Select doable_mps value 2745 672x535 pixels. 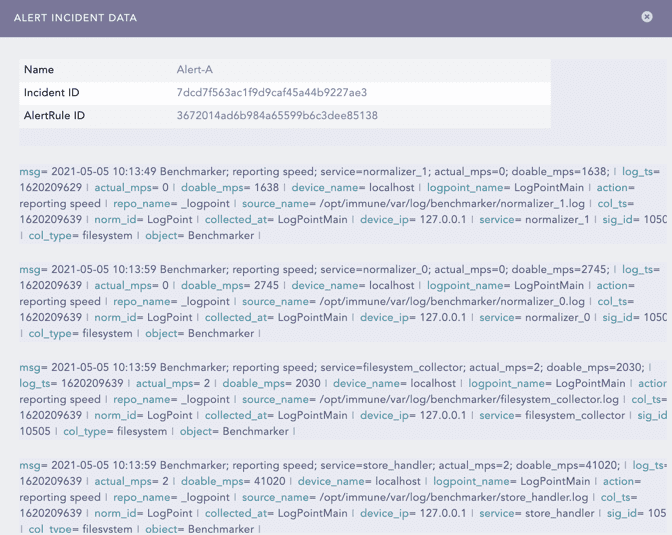[x=266, y=286]
